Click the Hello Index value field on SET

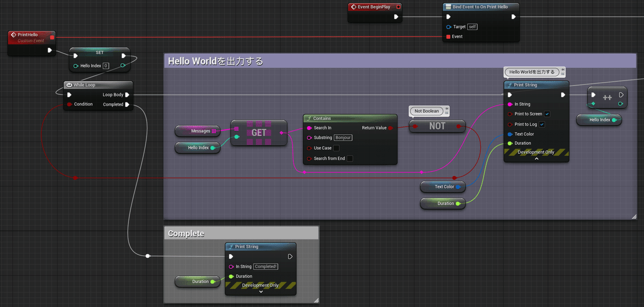(106, 65)
